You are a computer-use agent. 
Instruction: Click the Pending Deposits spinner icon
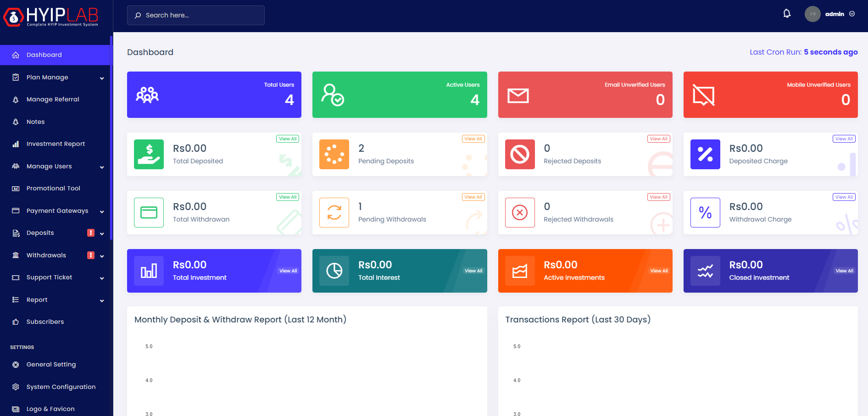pyautogui.click(x=334, y=155)
